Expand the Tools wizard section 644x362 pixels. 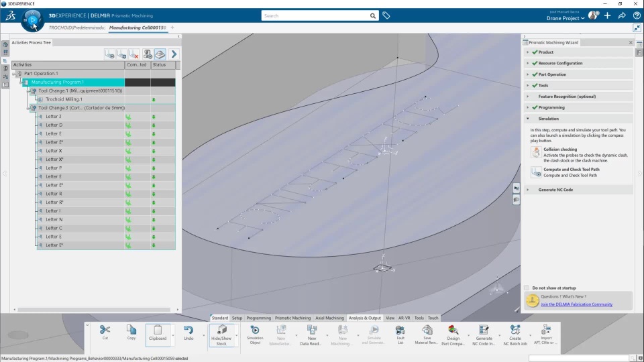tap(528, 85)
